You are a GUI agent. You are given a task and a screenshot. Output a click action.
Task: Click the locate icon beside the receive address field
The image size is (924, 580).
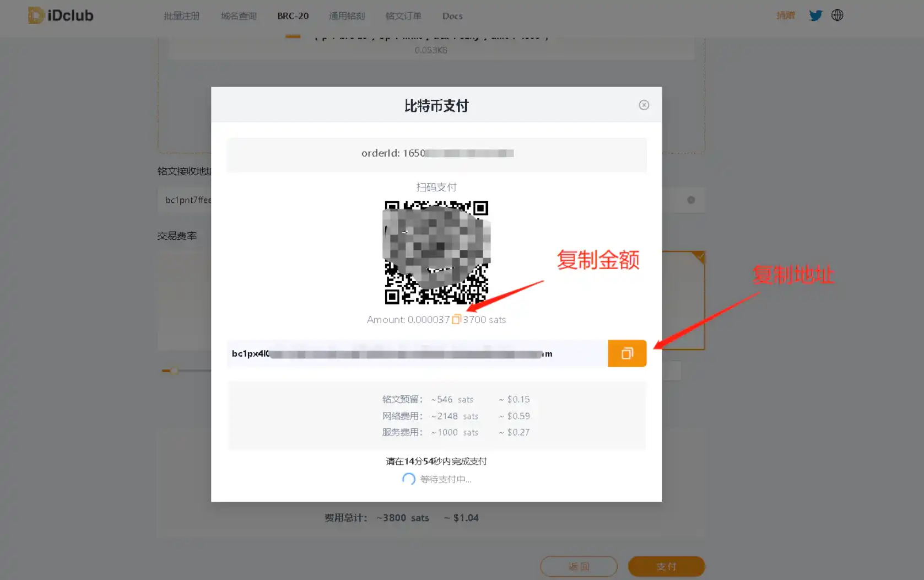click(x=690, y=200)
